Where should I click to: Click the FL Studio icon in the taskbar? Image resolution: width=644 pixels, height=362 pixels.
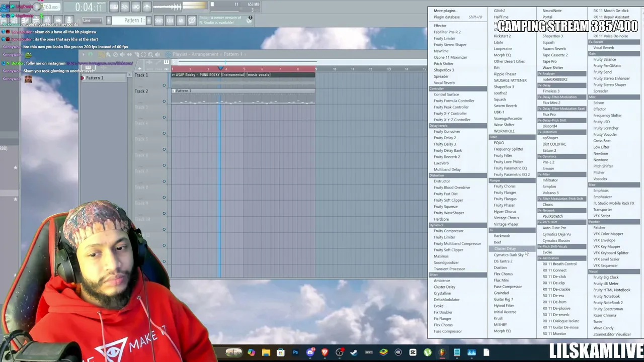(x=442, y=352)
